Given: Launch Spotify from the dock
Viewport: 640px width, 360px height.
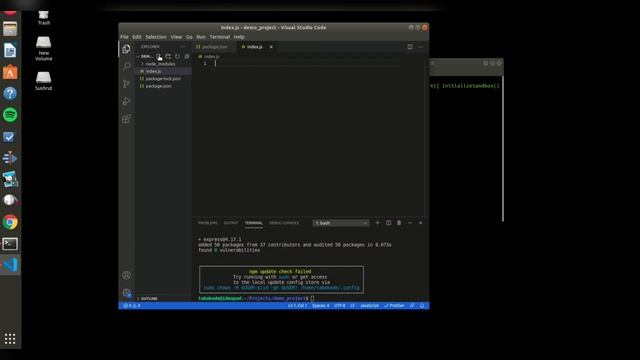Looking at the screenshot, I should point(10,115).
